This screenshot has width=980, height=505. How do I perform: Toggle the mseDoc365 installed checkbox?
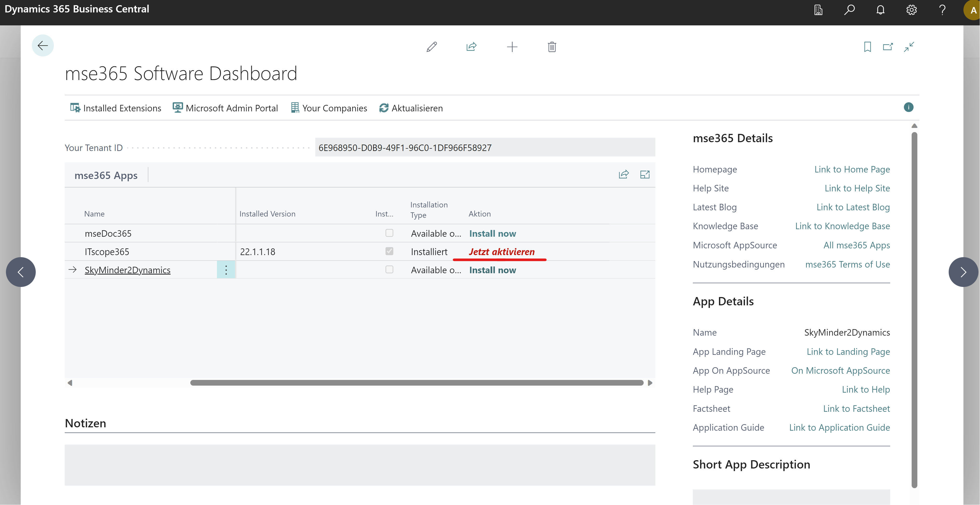[389, 233]
